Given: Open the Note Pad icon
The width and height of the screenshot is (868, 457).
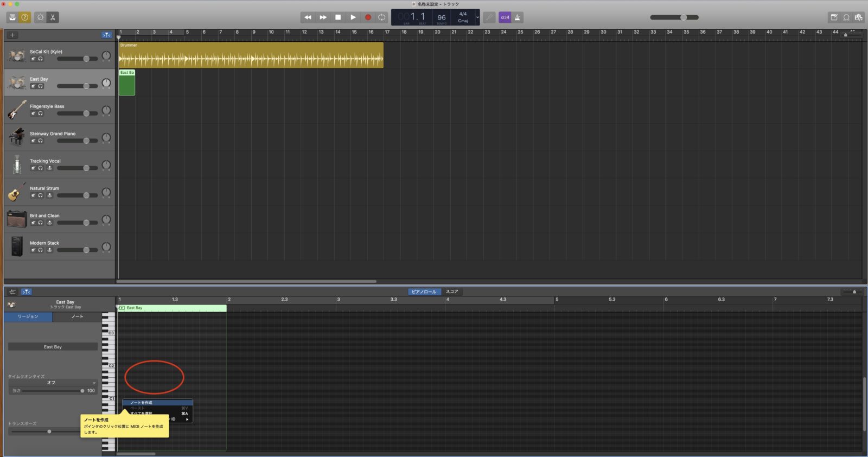Looking at the screenshot, I should pyautogui.click(x=834, y=17).
